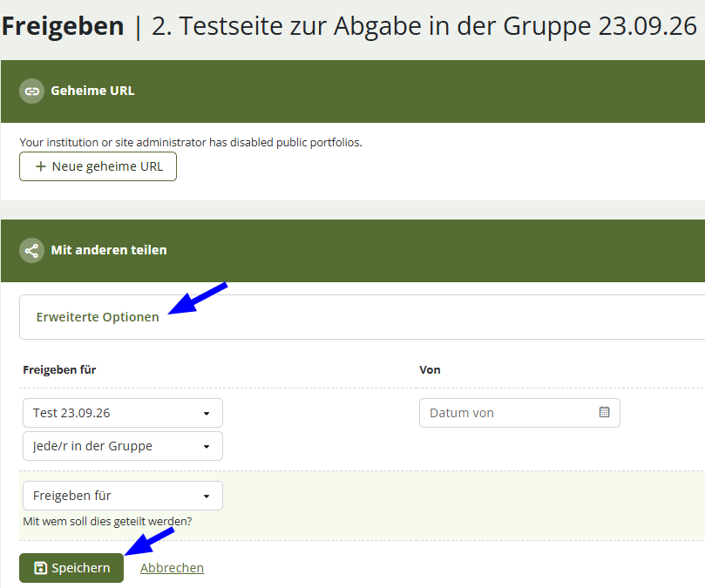Click the Geheime URL section heading
705x588 pixels.
(92, 91)
